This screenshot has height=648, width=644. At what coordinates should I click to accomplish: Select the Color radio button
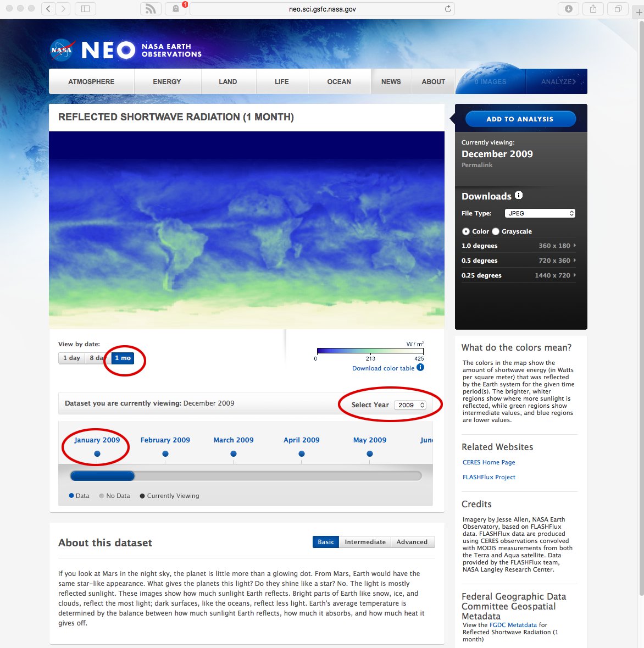click(466, 231)
